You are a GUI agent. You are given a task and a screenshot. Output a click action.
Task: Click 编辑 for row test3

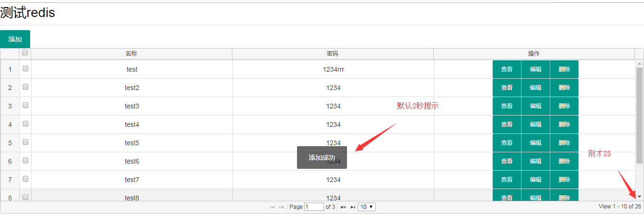coord(536,106)
